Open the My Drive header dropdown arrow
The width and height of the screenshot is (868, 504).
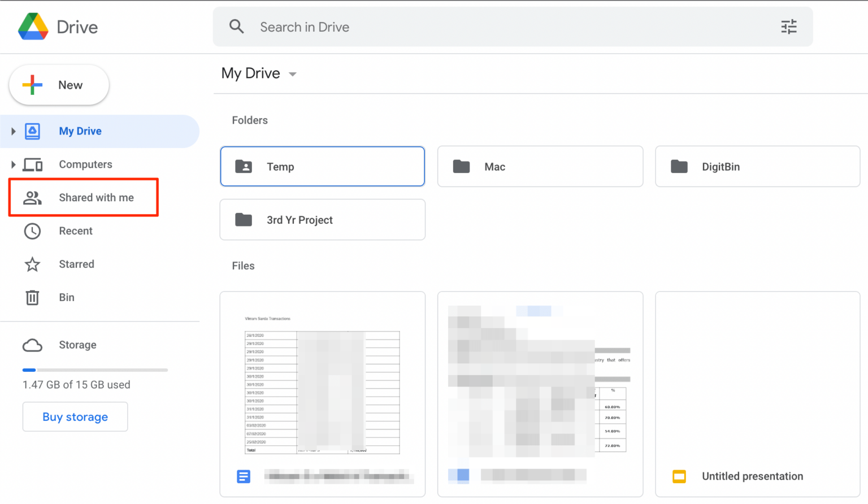292,74
